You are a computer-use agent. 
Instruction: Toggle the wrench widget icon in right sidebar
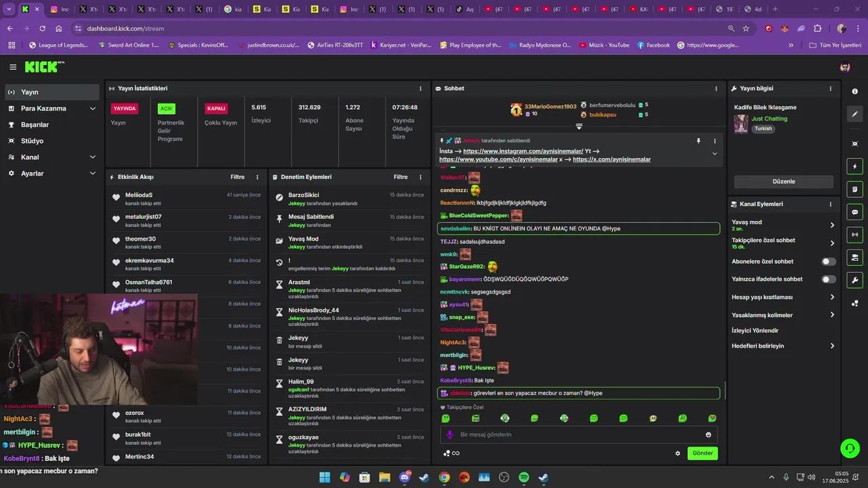(854, 280)
